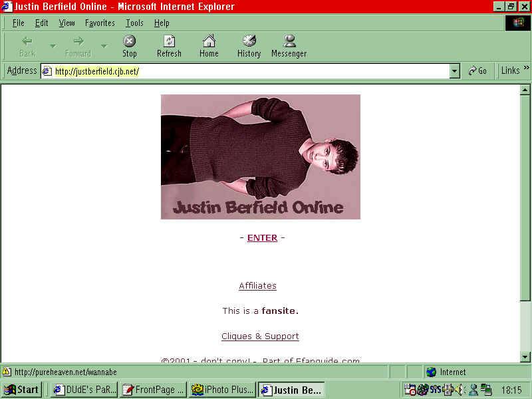Open the Cliques & Support link

click(260, 336)
